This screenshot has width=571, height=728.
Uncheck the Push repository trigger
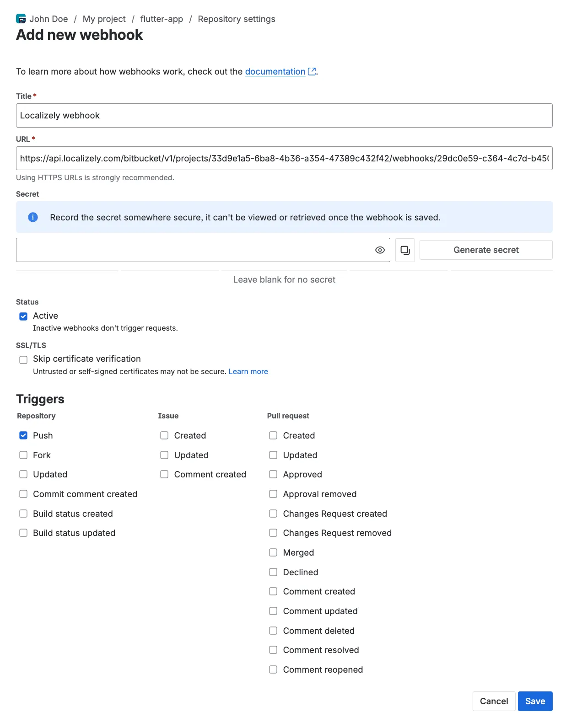[x=23, y=435]
